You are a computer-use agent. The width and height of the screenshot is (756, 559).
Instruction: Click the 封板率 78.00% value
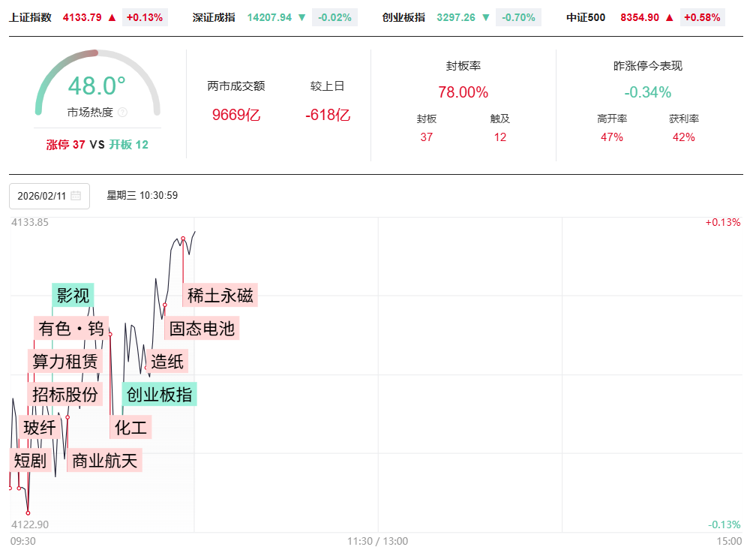click(x=463, y=92)
